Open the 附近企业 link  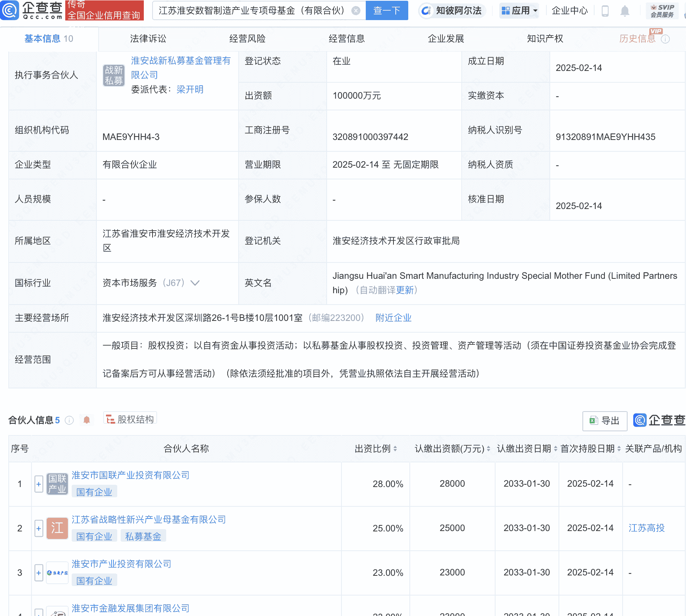393,318
